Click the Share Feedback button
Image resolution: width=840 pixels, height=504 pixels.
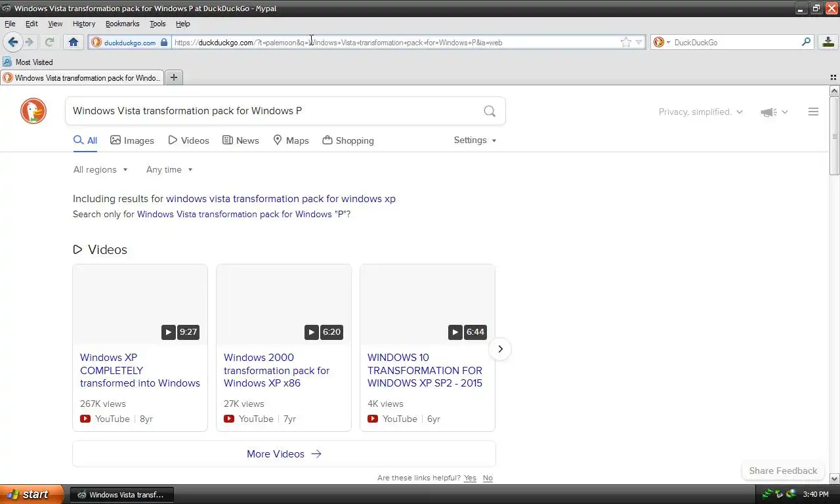pos(783,471)
